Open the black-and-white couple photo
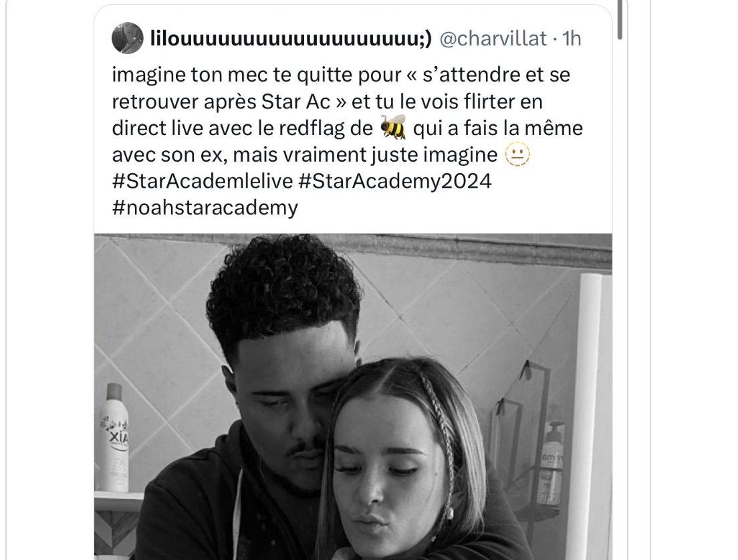The image size is (738, 560). pyautogui.click(x=353, y=396)
